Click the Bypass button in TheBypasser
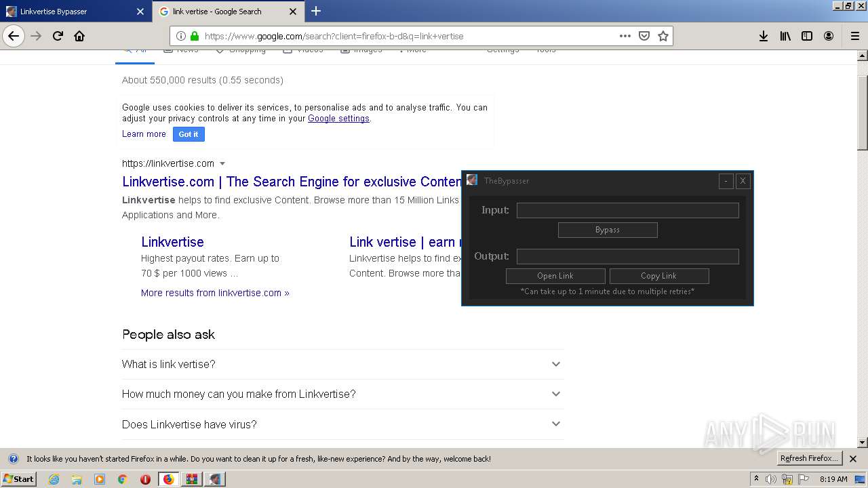Image resolution: width=868 pixels, height=488 pixels. [x=608, y=230]
